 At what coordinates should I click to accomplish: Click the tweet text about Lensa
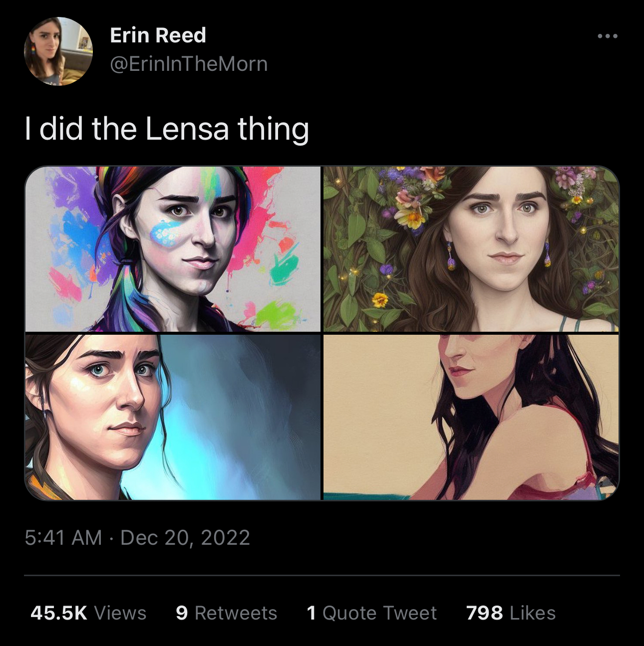coord(167,129)
